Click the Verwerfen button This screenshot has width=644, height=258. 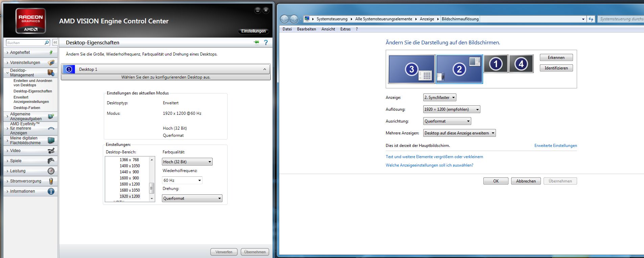[224, 252]
